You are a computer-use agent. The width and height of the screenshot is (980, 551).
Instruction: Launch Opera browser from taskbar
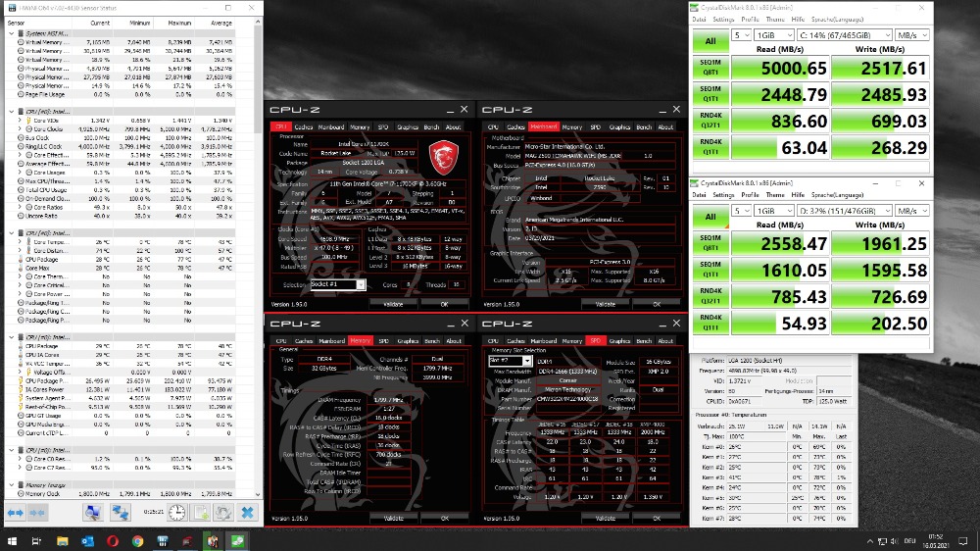point(113,541)
